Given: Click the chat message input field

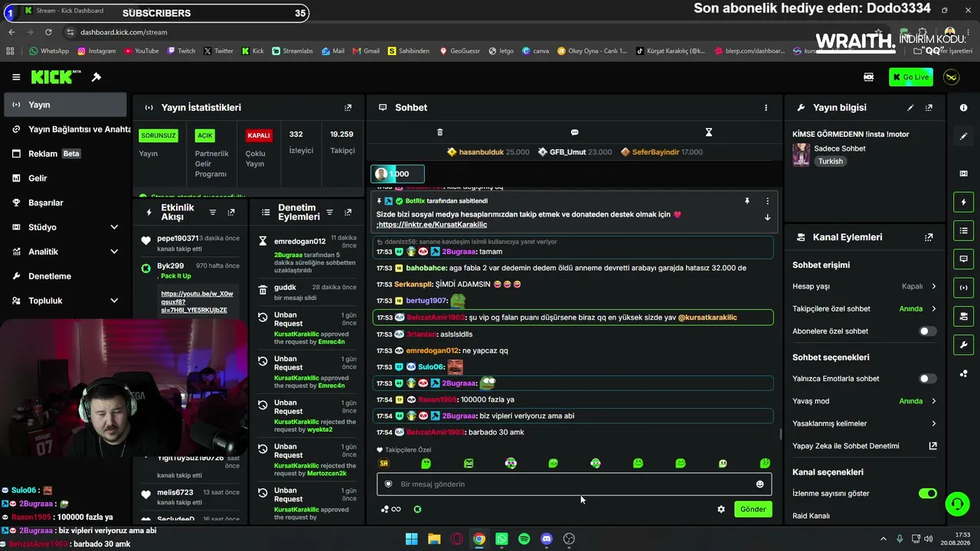Looking at the screenshot, I should click(574, 484).
